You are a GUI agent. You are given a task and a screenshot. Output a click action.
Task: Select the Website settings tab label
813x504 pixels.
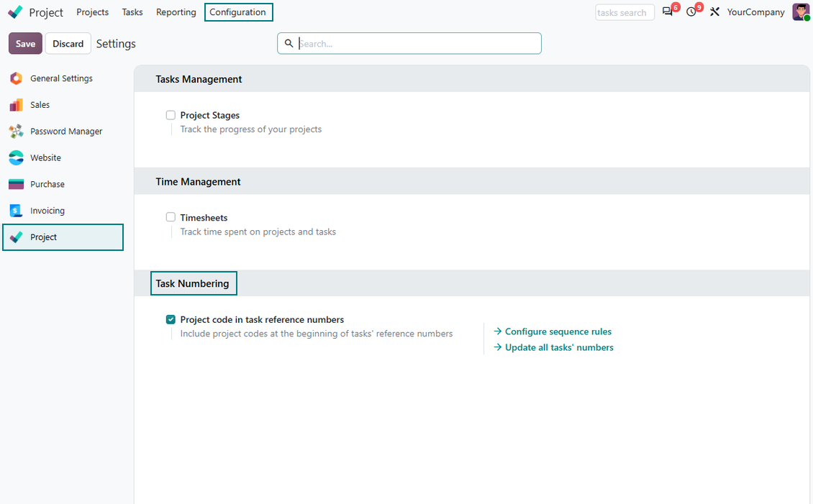45,157
